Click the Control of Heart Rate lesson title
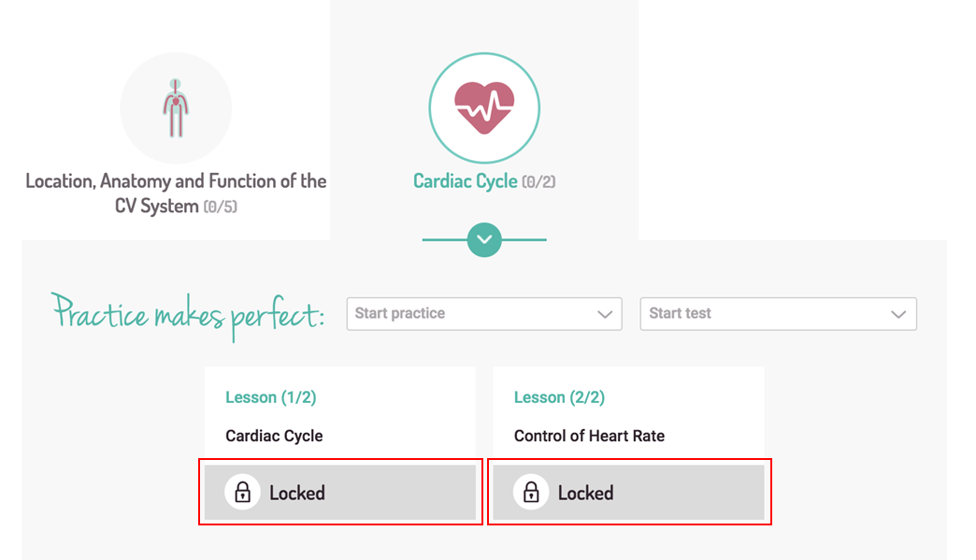This screenshot has height=560, width=976. point(590,436)
